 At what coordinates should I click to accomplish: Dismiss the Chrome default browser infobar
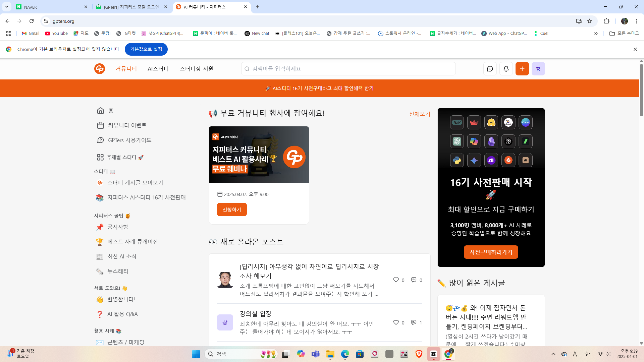[635, 49]
